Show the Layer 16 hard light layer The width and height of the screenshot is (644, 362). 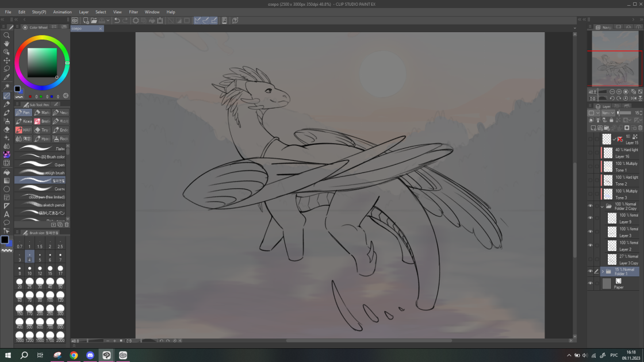(590, 153)
